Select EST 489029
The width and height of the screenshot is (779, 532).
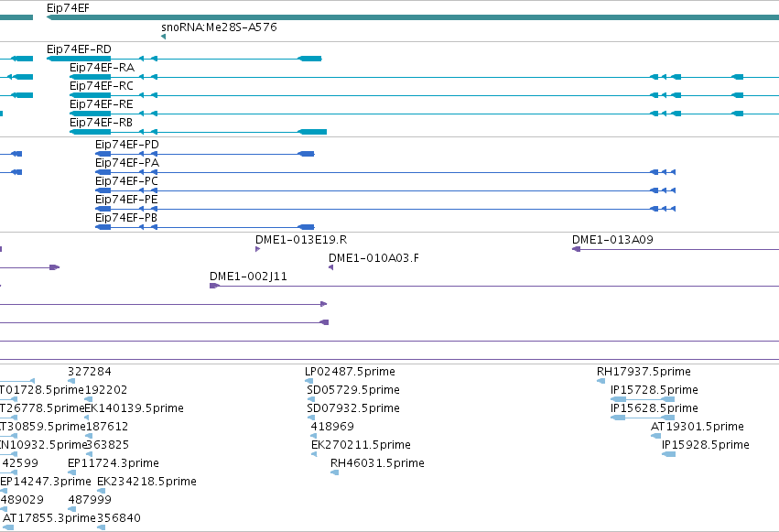point(22,500)
